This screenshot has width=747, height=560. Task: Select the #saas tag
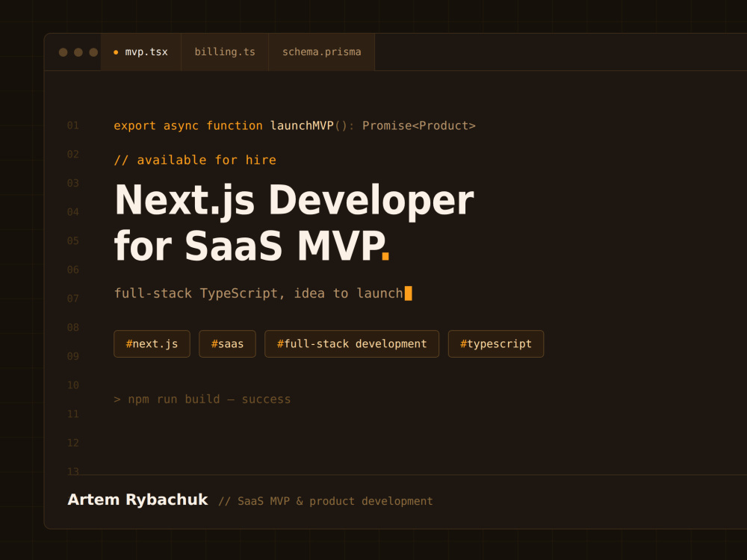pos(227,343)
